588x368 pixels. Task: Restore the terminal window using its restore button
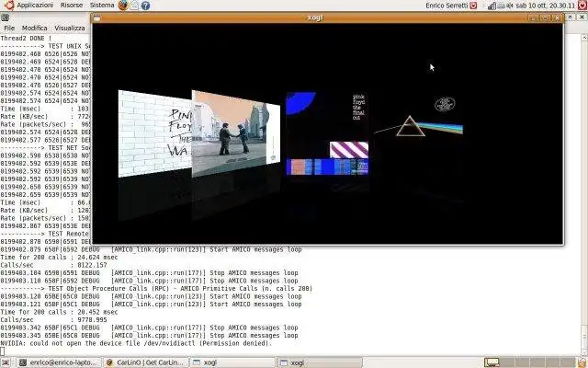[571, 17]
